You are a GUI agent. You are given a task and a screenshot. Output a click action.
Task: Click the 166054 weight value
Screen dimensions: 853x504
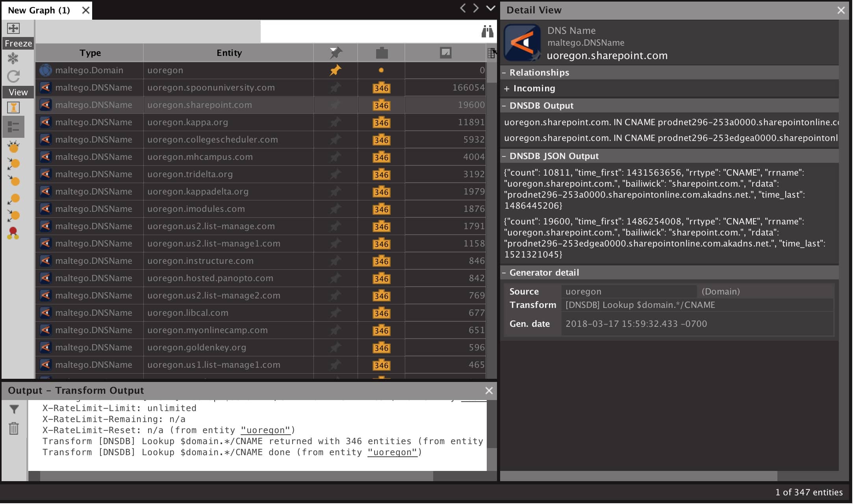point(468,87)
